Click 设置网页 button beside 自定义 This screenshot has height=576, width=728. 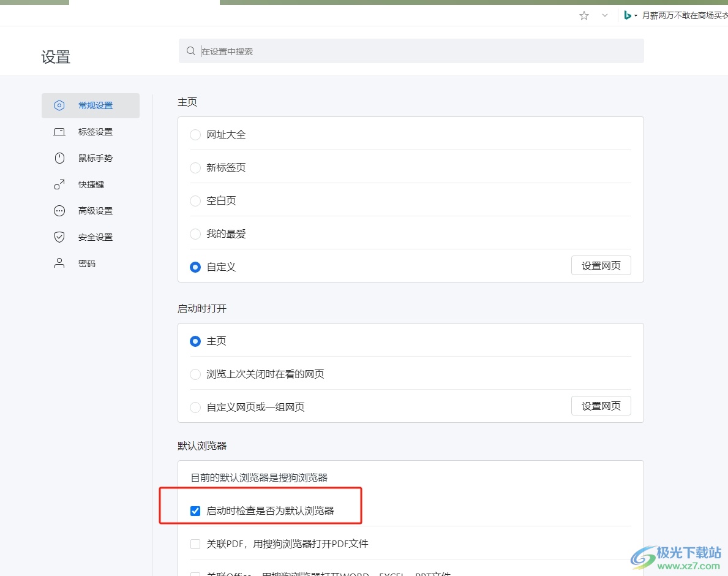point(601,266)
